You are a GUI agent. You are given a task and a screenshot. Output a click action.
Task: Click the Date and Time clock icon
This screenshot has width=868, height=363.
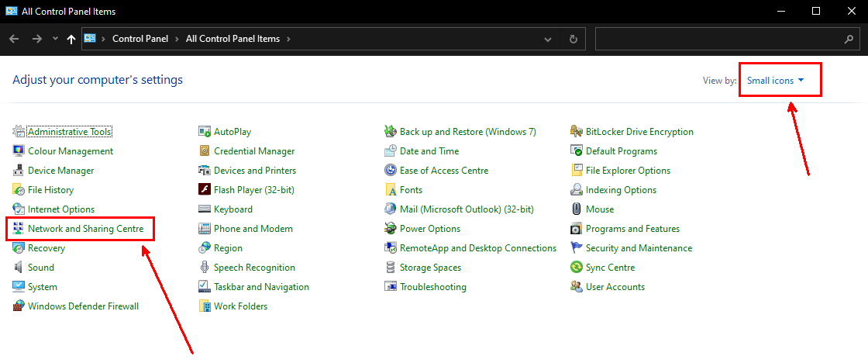[391, 151]
